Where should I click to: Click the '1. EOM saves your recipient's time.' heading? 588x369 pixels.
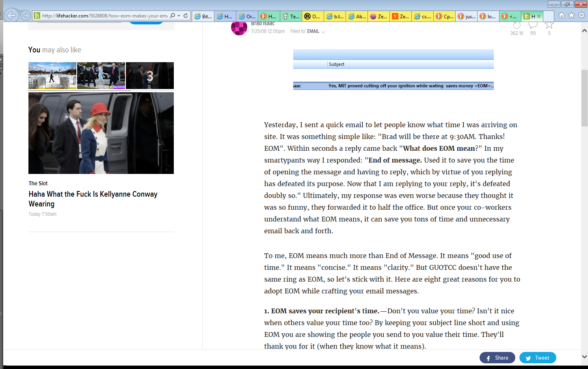click(322, 311)
